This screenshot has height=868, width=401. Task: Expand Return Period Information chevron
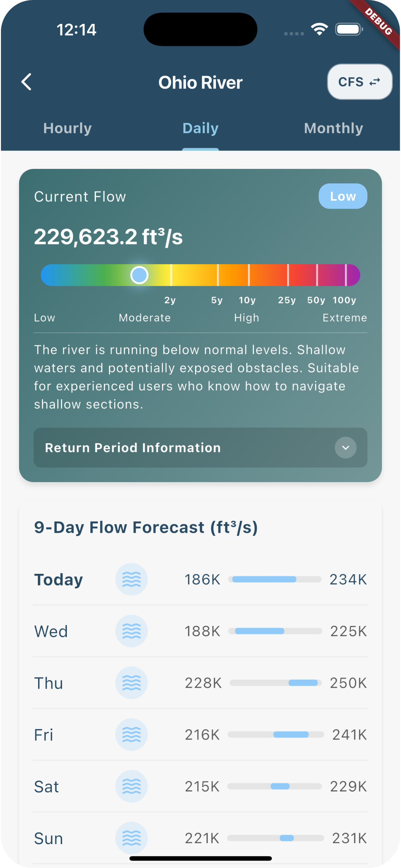345,448
